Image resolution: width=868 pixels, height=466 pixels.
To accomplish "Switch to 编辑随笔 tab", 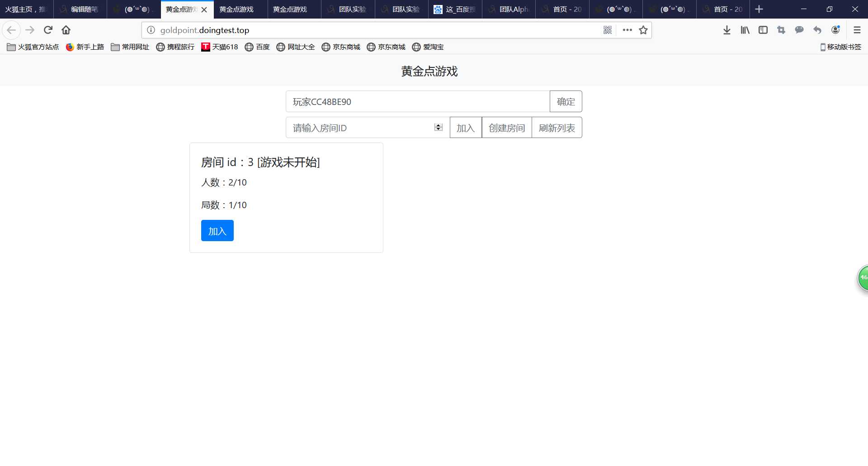I will pyautogui.click(x=80, y=10).
